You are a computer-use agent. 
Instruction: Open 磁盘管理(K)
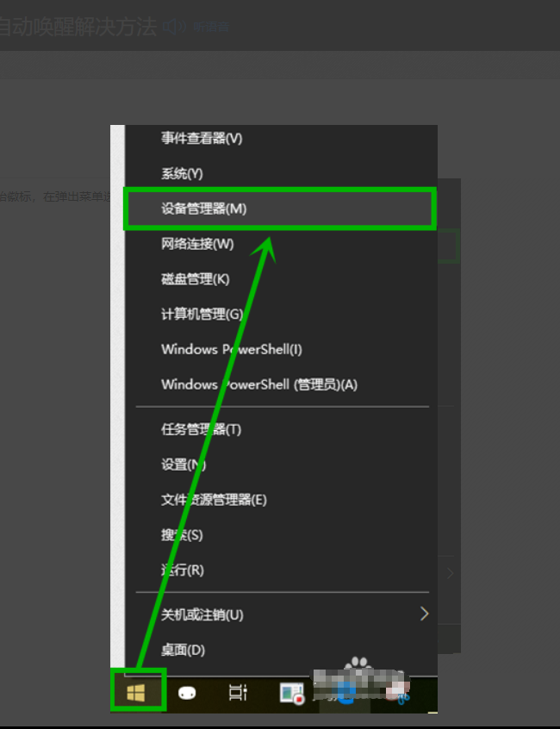tap(196, 278)
